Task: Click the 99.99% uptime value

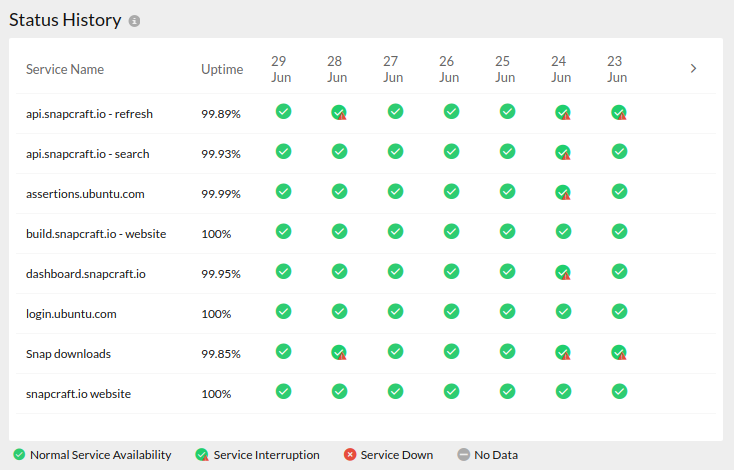Action: click(221, 194)
